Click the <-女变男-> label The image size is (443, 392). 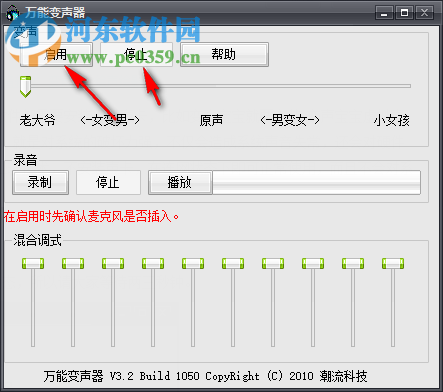pos(110,120)
